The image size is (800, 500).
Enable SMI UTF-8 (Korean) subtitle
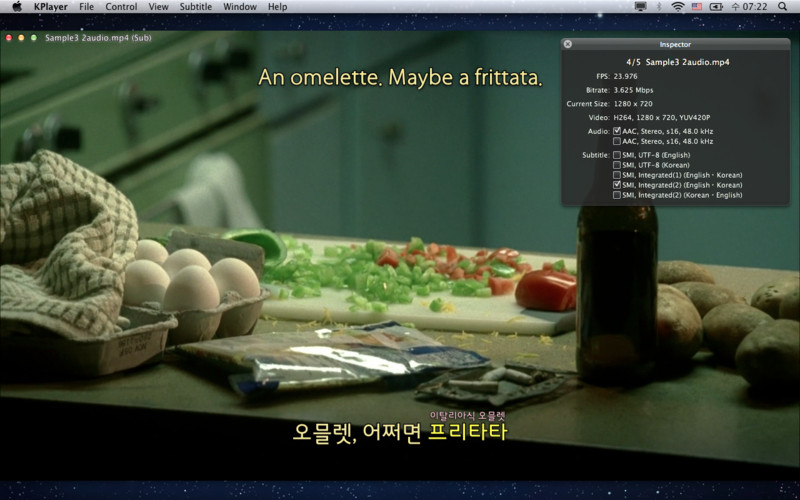616,165
